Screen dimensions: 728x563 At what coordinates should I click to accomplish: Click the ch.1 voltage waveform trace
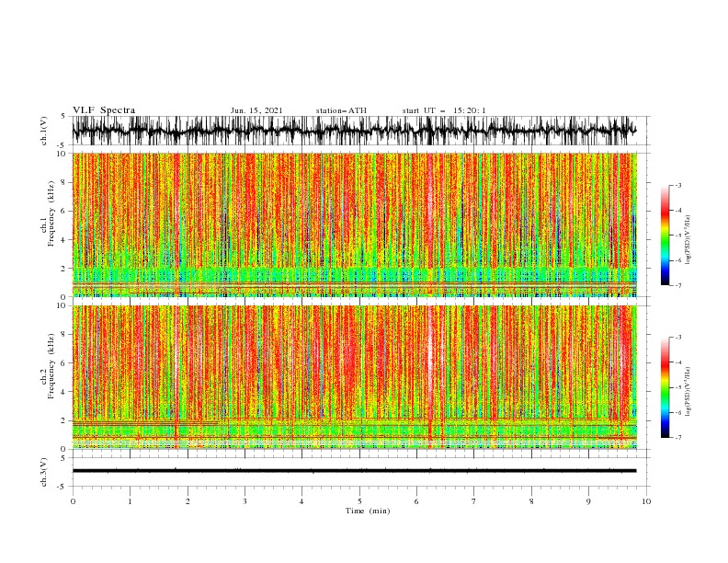354,131
